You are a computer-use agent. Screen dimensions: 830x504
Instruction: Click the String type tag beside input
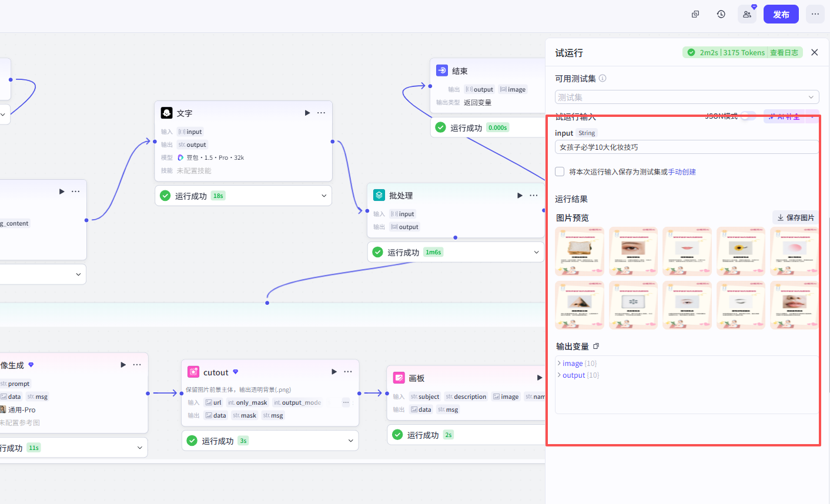tap(587, 133)
